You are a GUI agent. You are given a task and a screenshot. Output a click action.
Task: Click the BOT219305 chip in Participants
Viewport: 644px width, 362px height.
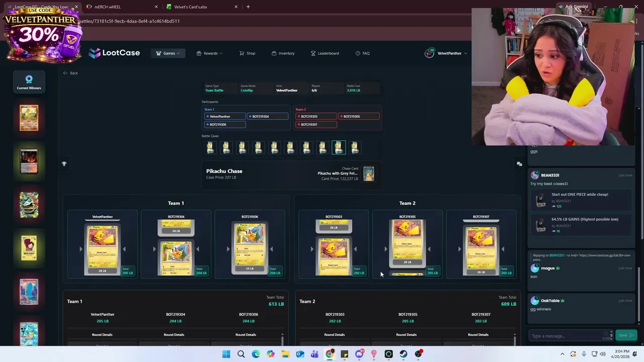pos(359,116)
